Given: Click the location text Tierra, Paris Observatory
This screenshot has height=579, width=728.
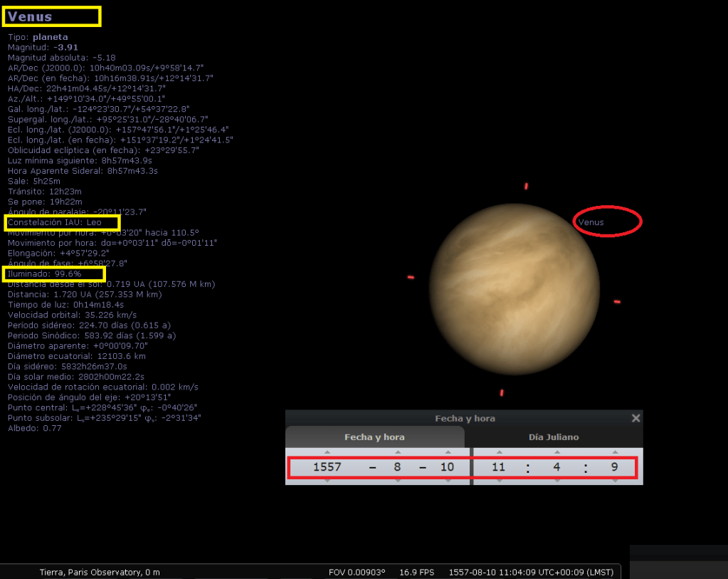Looking at the screenshot, I should pos(100,572).
